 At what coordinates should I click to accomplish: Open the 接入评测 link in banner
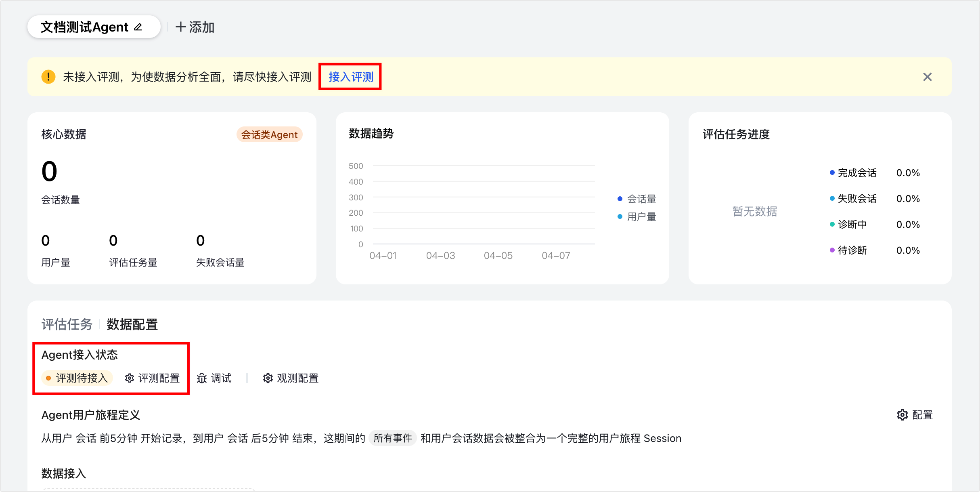point(350,77)
